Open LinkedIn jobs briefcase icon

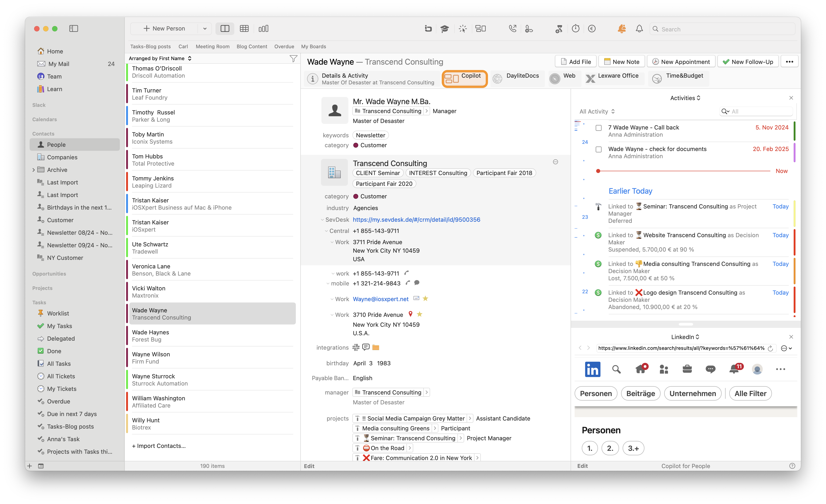[x=687, y=369]
